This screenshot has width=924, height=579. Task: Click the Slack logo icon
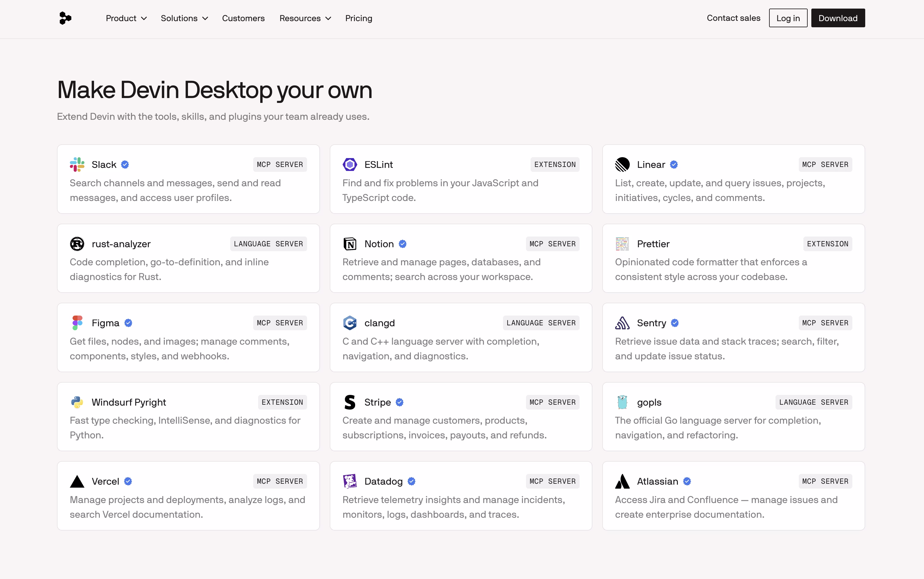coord(77,164)
